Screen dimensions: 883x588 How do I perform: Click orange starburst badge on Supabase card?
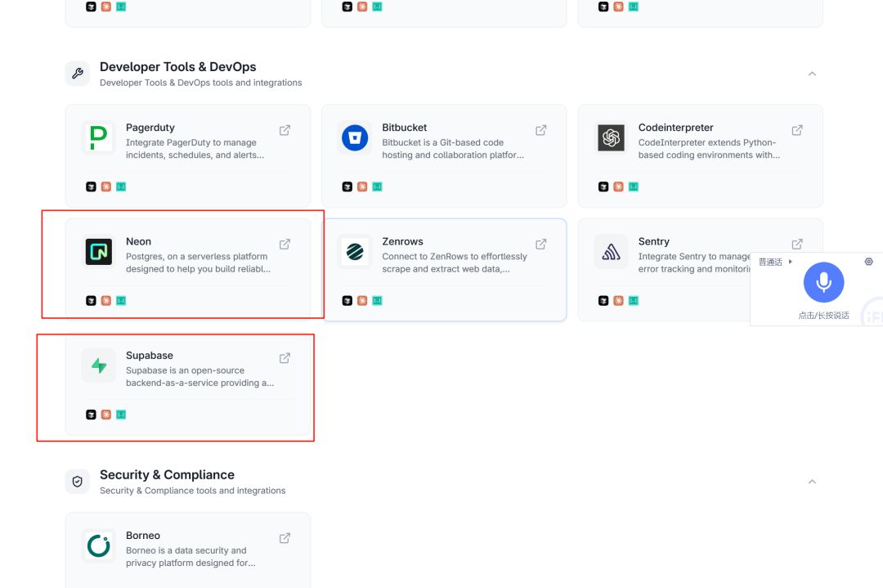[105, 415]
